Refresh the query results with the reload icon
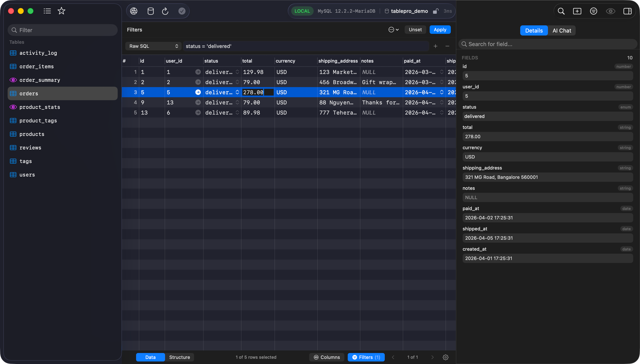Viewport: 640px width, 364px height. pyautogui.click(x=165, y=11)
